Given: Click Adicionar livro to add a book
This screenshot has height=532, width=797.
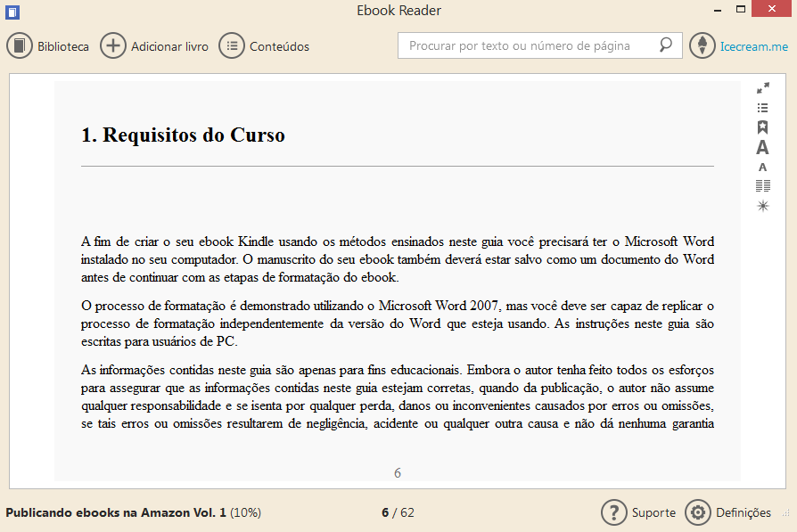Looking at the screenshot, I should point(155,46).
